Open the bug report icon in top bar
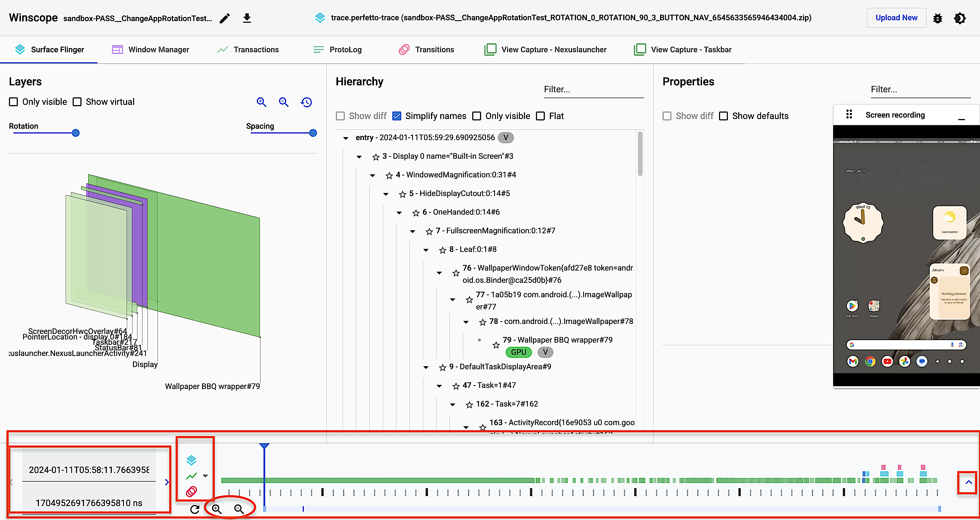 [x=938, y=18]
